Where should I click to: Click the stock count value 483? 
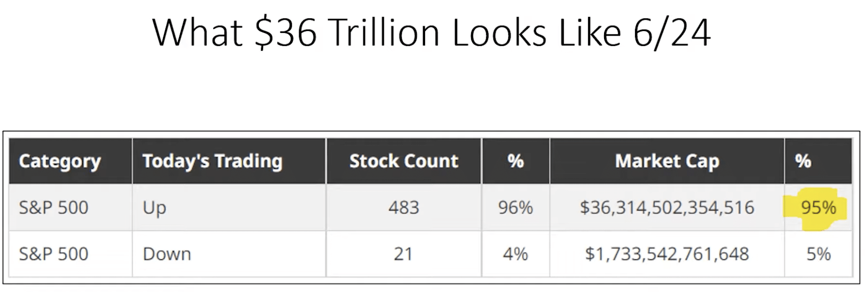coord(403,208)
